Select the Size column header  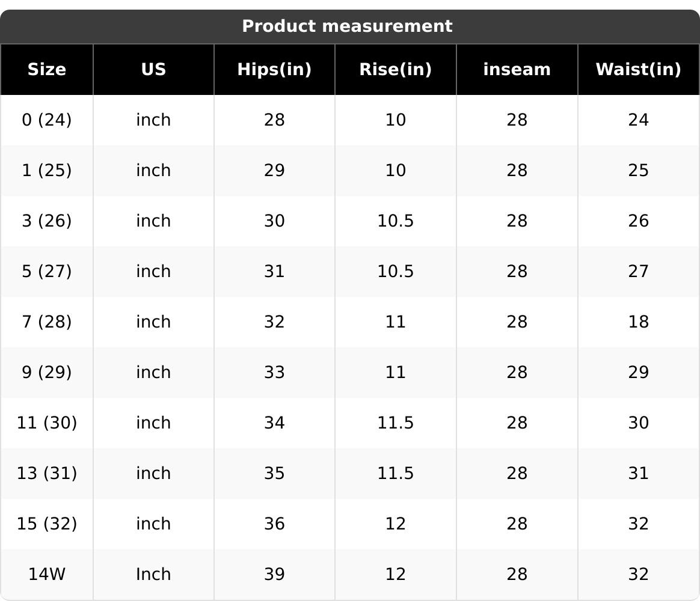click(47, 70)
